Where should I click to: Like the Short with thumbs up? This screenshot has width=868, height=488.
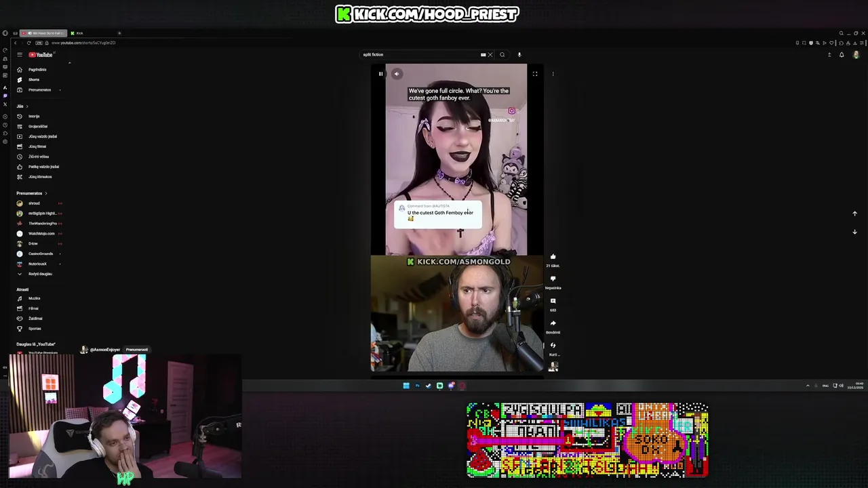553,257
